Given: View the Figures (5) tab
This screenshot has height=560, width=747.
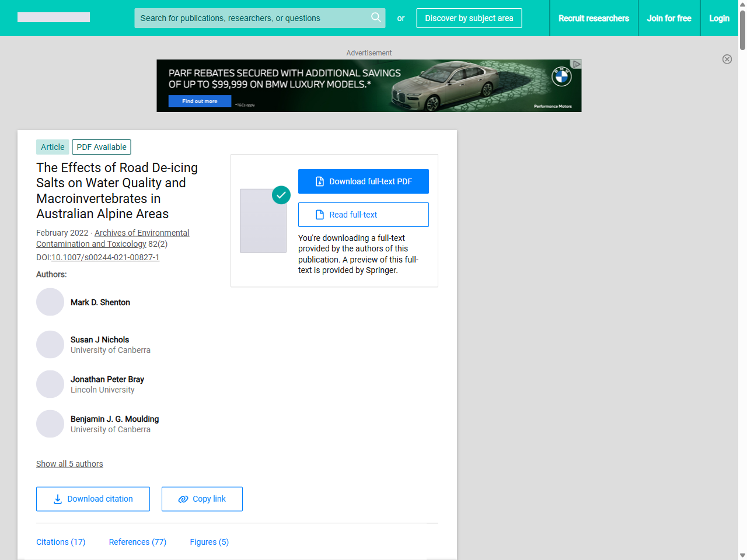Looking at the screenshot, I should 209,542.
